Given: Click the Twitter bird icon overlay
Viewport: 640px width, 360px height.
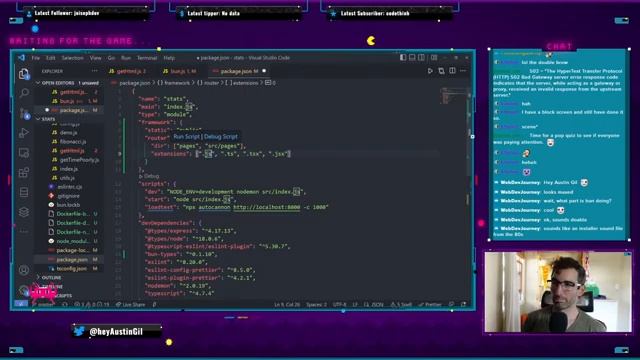Looking at the screenshot, I should tap(79, 331).
